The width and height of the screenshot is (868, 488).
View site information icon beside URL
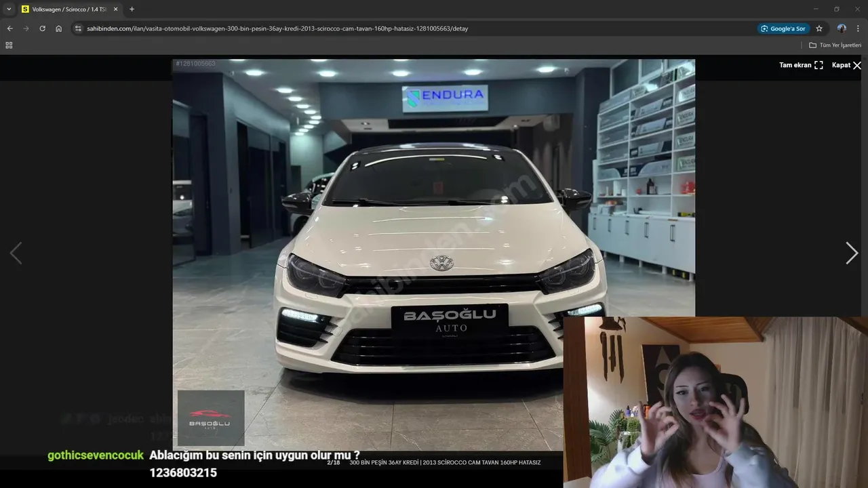(78, 28)
